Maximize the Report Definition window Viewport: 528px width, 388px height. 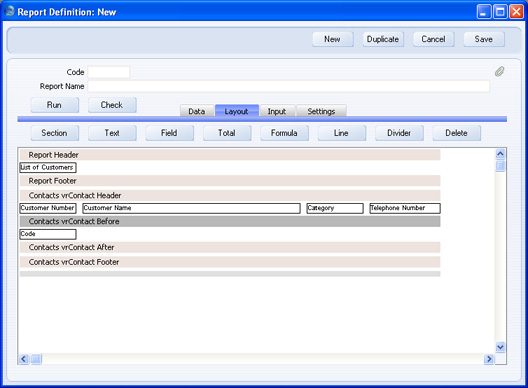[500, 12]
